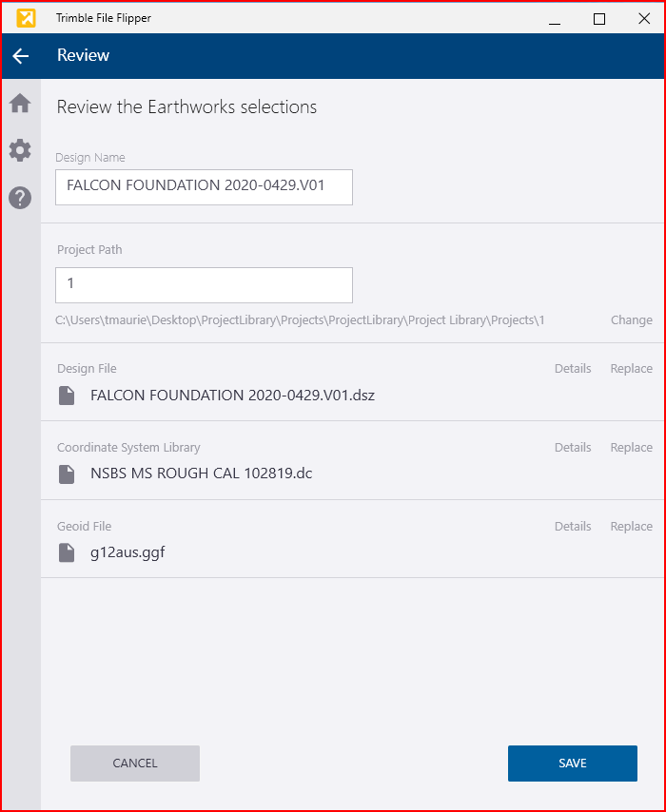Replace the FALCON FOUNDATION design file
The width and height of the screenshot is (666, 812).
[631, 368]
